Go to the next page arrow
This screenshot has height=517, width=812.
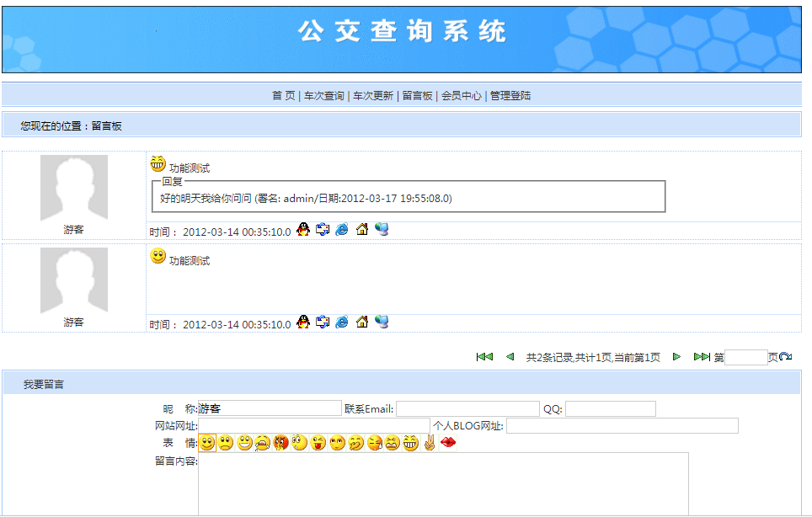click(676, 357)
